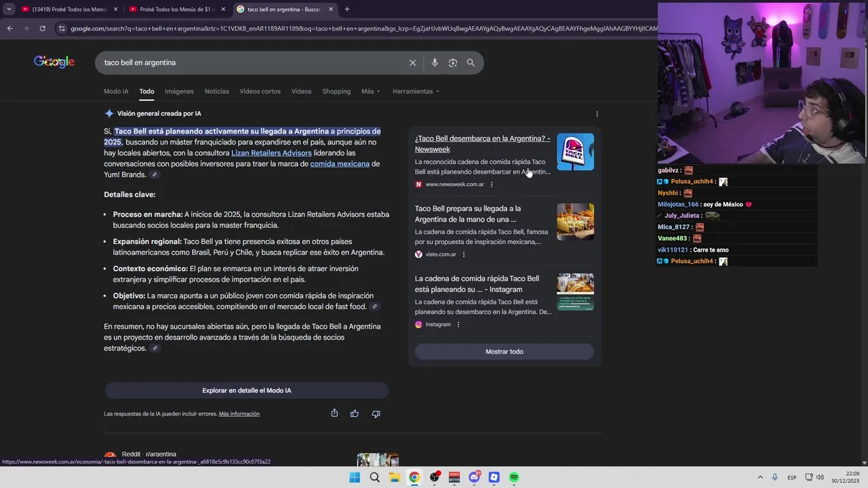The width and height of the screenshot is (868, 488).
Task: Close the 'taco bell en argentina' tab
Action: click(x=331, y=9)
